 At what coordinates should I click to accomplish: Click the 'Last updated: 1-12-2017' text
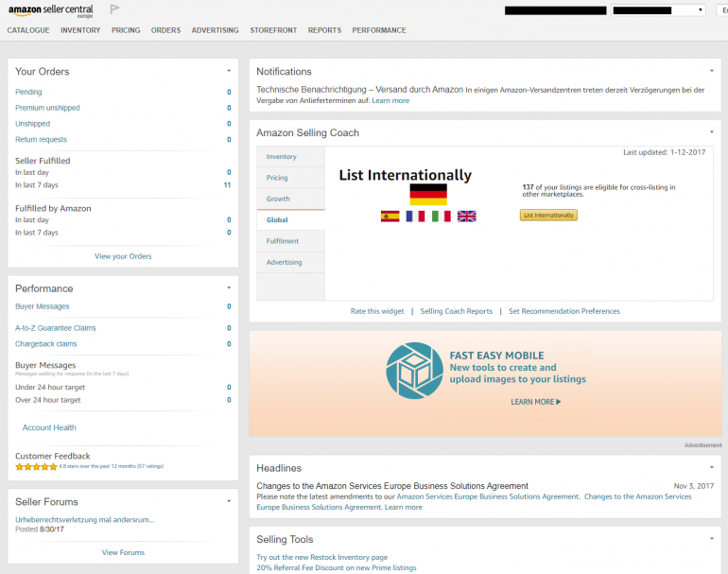click(x=664, y=152)
